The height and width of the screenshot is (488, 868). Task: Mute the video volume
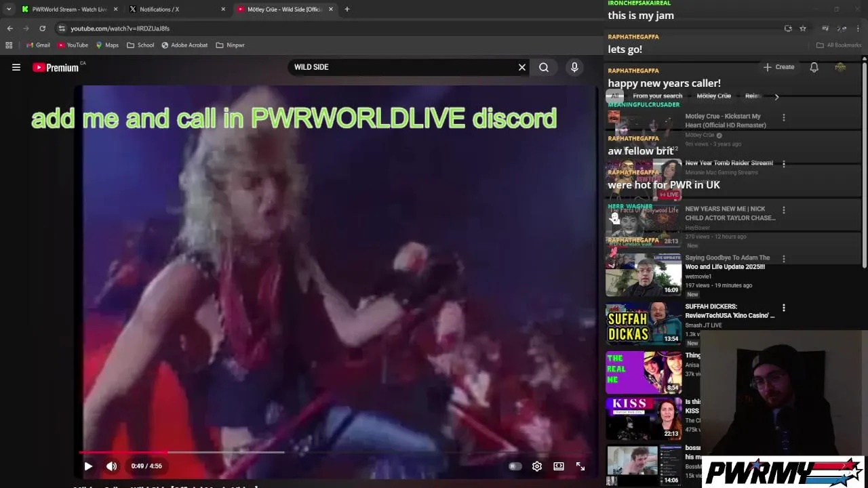coord(112,466)
